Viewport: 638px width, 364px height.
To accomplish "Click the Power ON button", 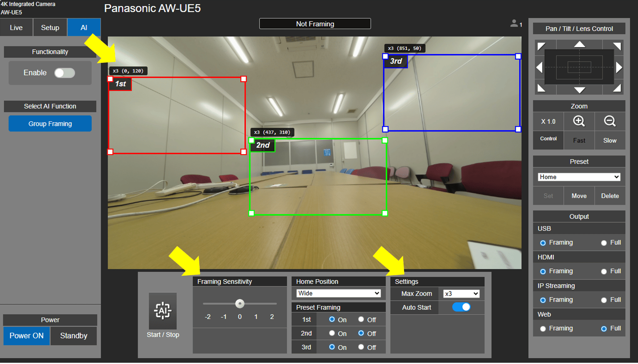I will click(27, 336).
